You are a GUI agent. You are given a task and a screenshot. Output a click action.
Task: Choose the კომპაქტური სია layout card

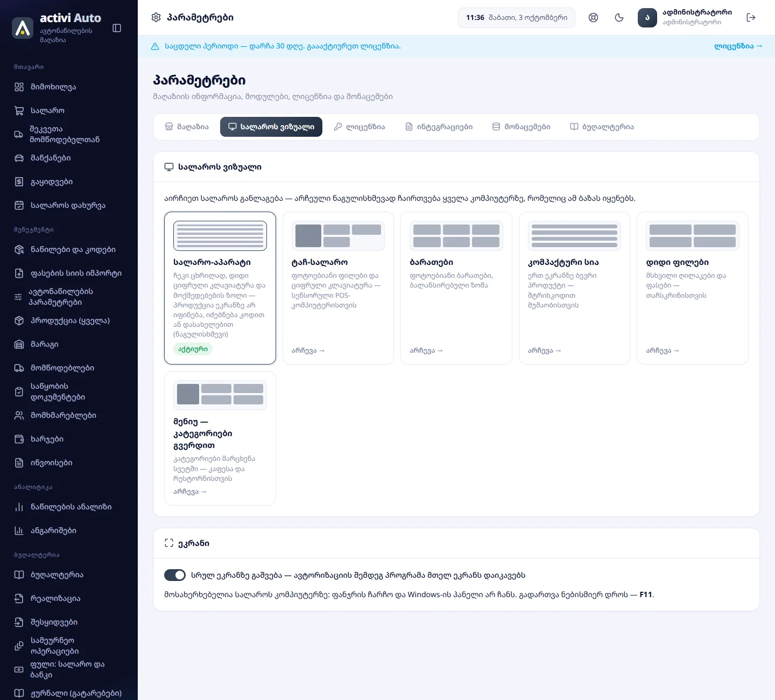coord(574,288)
